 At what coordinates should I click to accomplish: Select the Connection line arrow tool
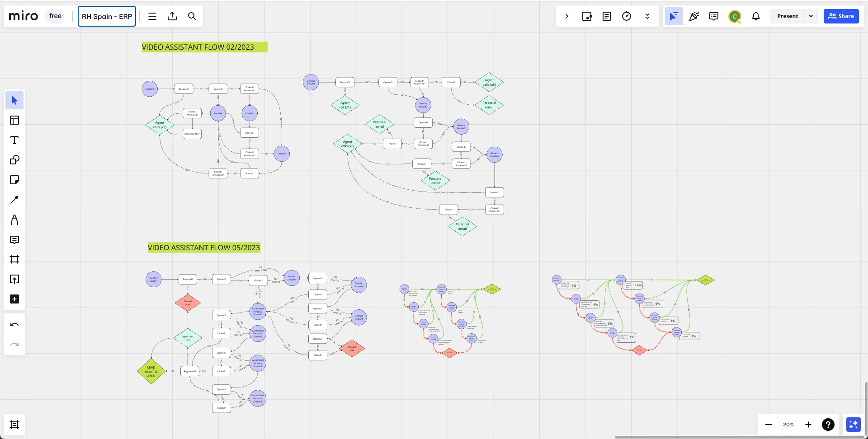(14, 200)
